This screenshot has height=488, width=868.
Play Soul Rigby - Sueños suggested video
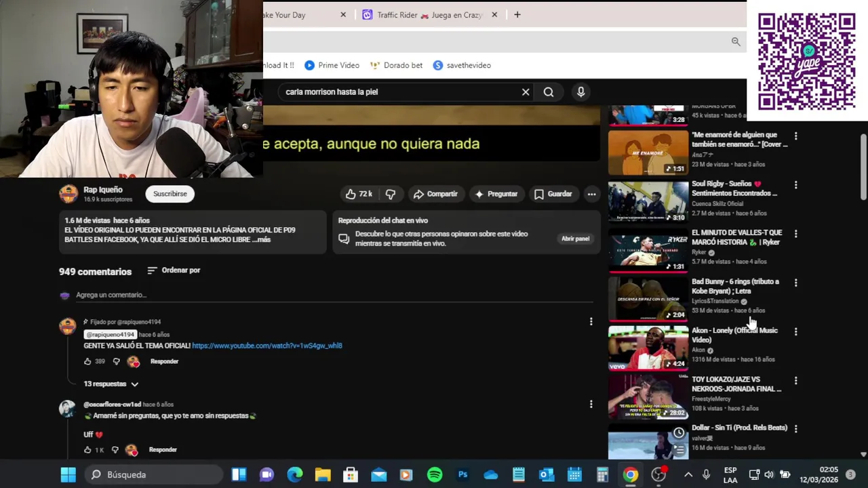pyautogui.click(x=648, y=201)
